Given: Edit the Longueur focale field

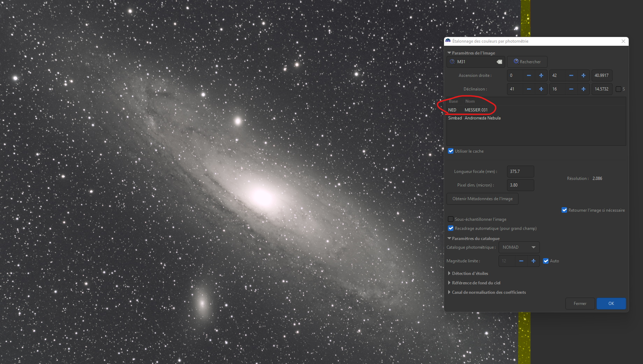Looking at the screenshot, I should point(521,172).
